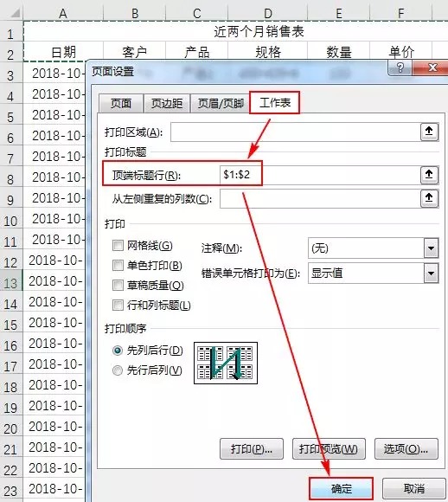
Task: Open the 注释 dropdown
Action: tap(431, 248)
